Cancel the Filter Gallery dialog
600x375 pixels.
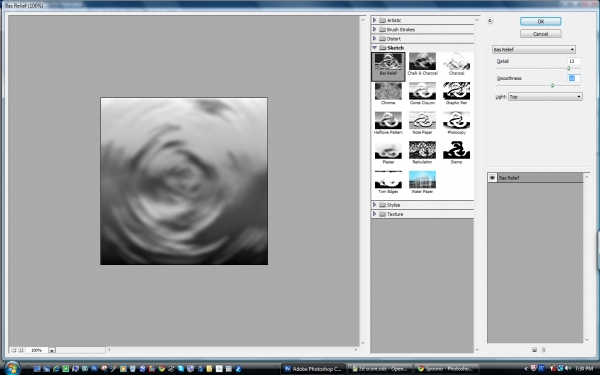(540, 34)
